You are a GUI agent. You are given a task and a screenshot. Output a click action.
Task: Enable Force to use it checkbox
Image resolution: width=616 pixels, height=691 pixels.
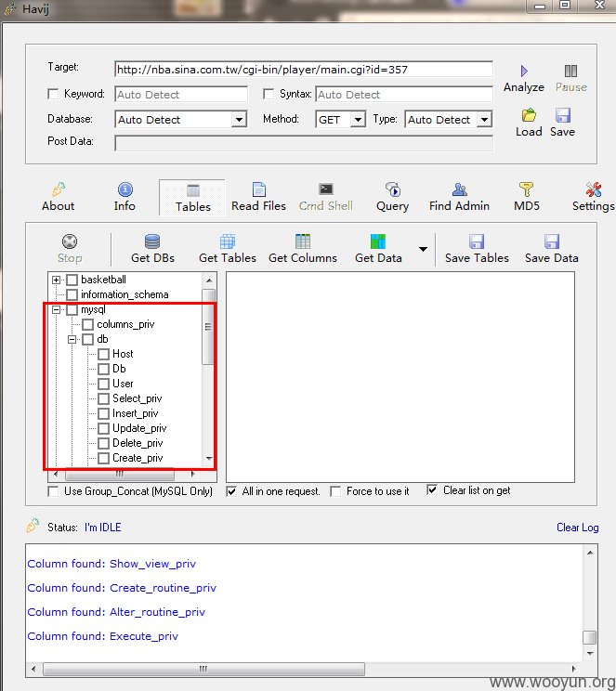[335, 491]
